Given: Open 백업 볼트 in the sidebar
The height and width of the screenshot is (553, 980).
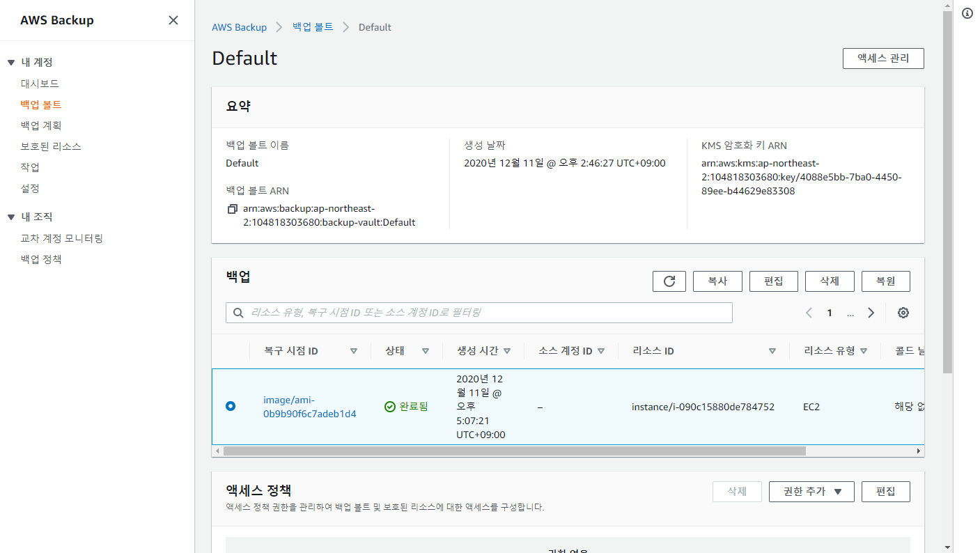Looking at the screenshot, I should [x=41, y=104].
